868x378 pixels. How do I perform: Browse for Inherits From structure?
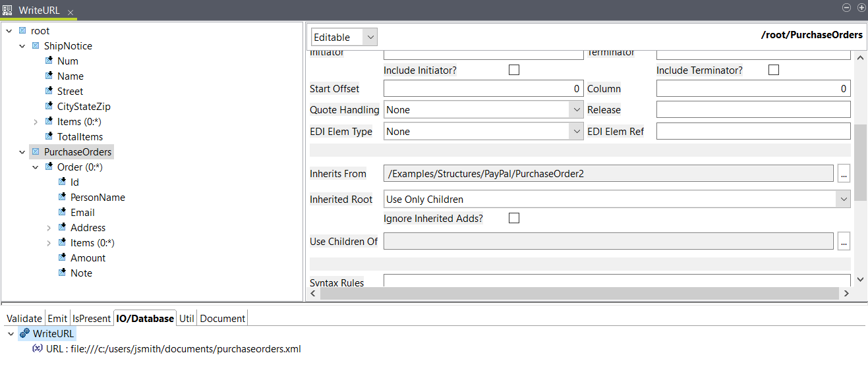tap(844, 174)
